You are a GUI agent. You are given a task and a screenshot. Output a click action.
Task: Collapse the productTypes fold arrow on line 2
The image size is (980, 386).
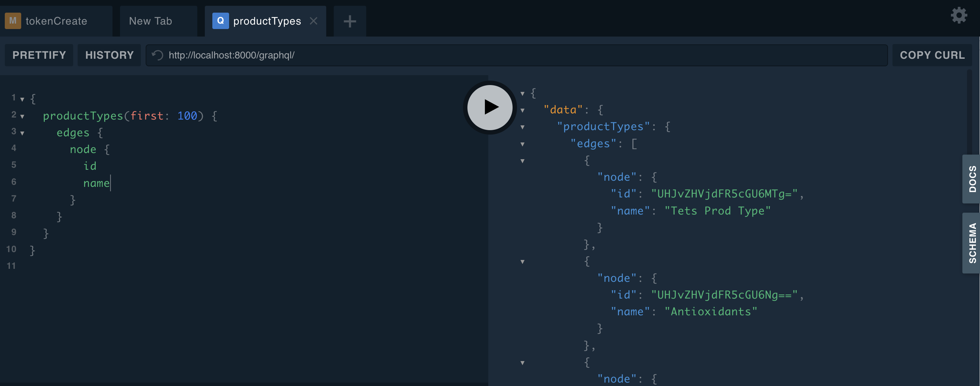point(23,116)
